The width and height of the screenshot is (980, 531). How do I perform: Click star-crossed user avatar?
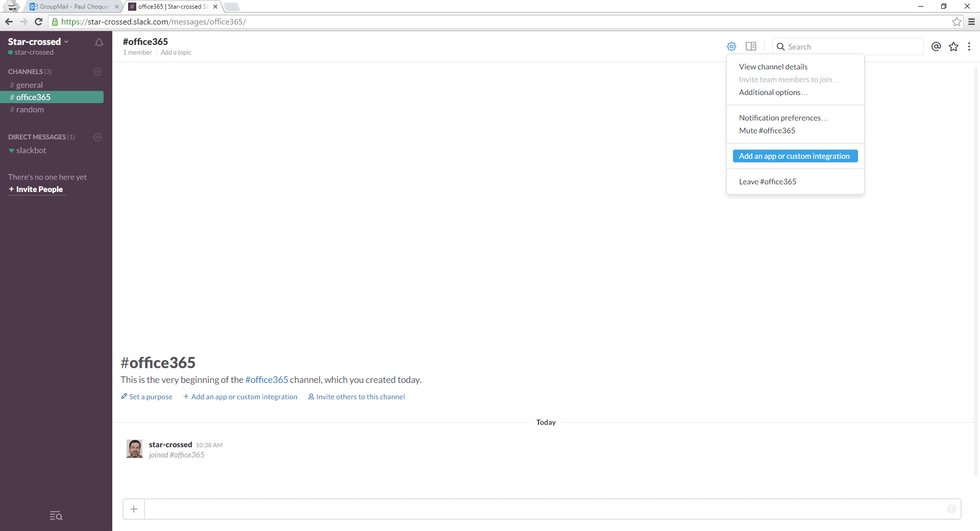[x=135, y=449]
